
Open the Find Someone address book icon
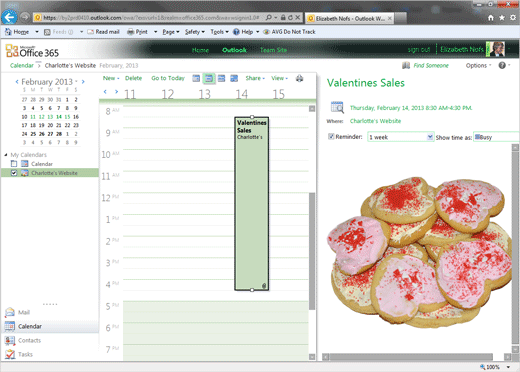click(x=406, y=65)
